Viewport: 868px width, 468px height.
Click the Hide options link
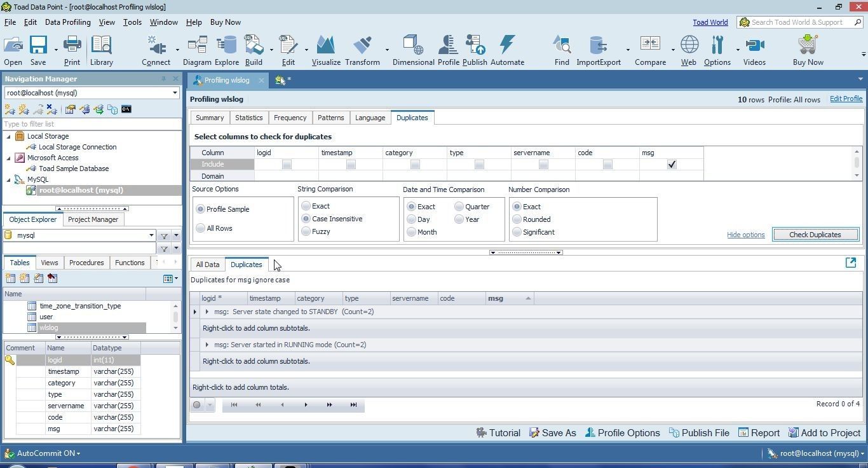[745, 235]
